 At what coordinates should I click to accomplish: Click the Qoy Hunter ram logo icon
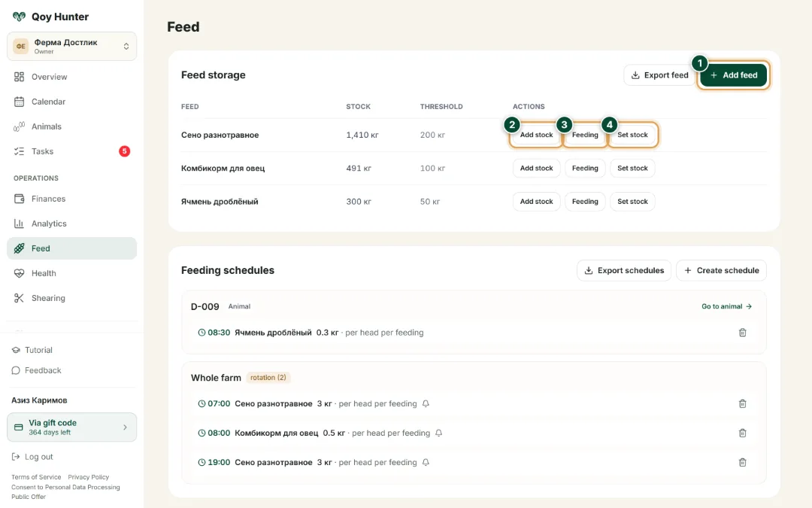[x=19, y=17]
